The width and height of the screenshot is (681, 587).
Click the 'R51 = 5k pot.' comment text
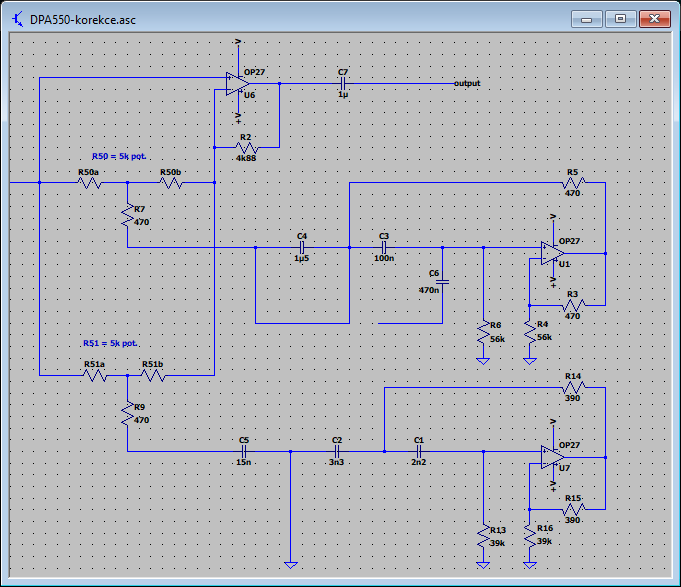tap(110, 343)
